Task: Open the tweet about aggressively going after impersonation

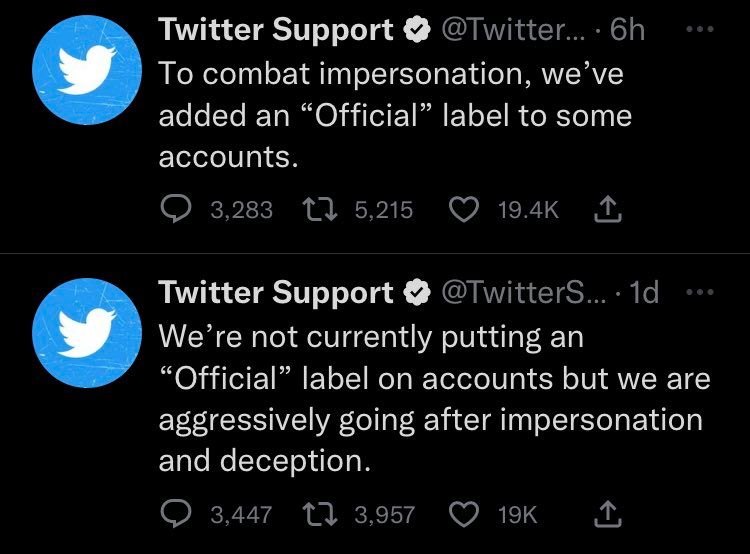Action: pyautogui.click(x=430, y=399)
